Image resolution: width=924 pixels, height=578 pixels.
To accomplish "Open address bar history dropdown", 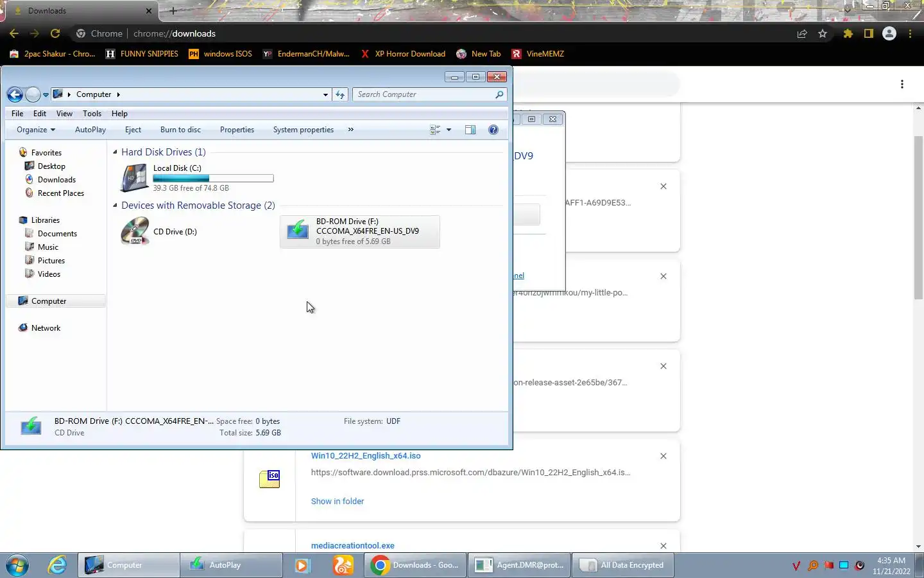I will click(x=325, y=94).
